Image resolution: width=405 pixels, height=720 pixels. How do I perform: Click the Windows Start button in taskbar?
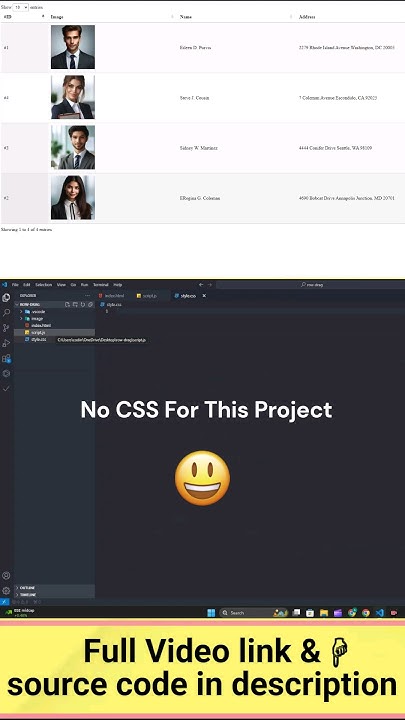(211, 613)
